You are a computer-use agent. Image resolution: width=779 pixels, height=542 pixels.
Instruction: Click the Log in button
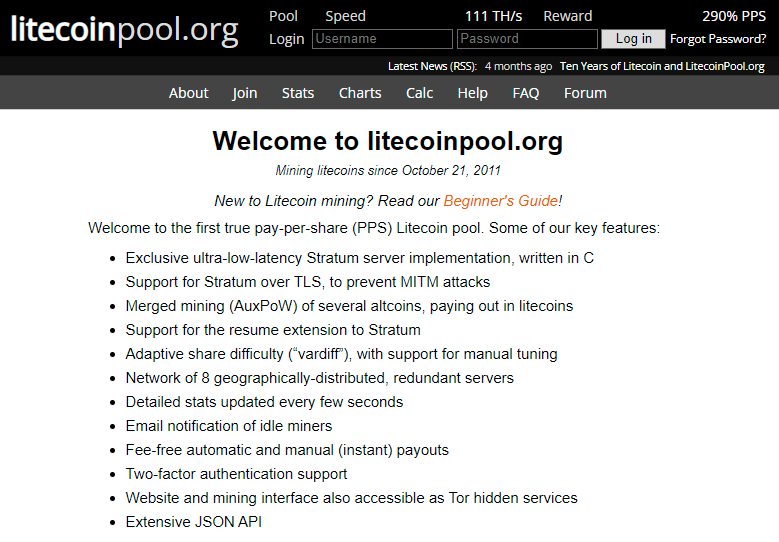click(633, 39)
